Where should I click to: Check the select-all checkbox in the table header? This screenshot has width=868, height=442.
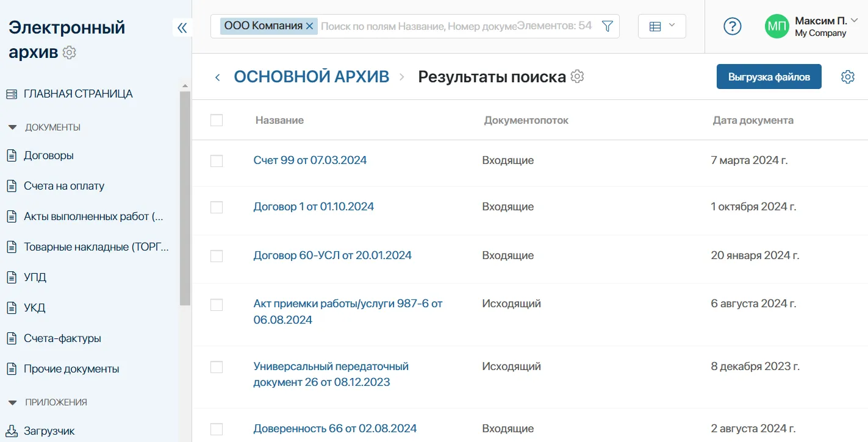tap(217, 120)
